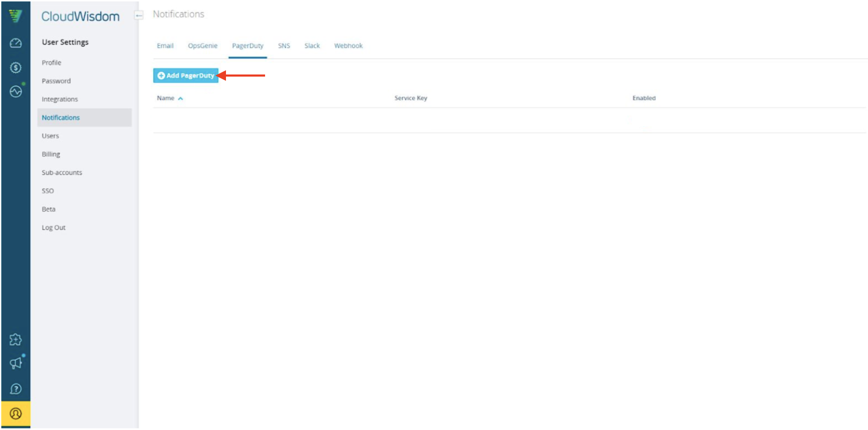
Task: Go to the Billing settings
Action: pyautogui.click(x=51, y=154)
